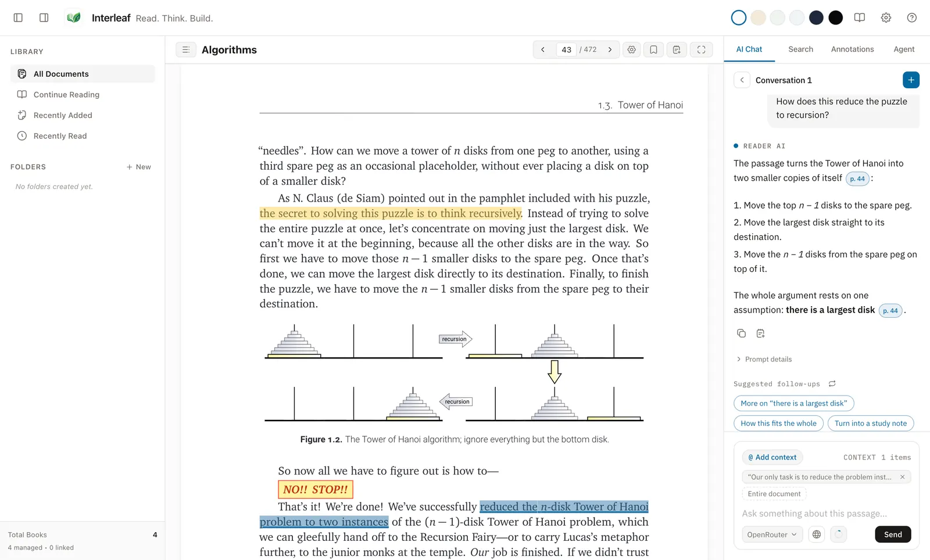This screenshot has height=560, width=930.
Task: Start a new conversation with the plus button
Action: pyautogui.click(x=911, y=80)
